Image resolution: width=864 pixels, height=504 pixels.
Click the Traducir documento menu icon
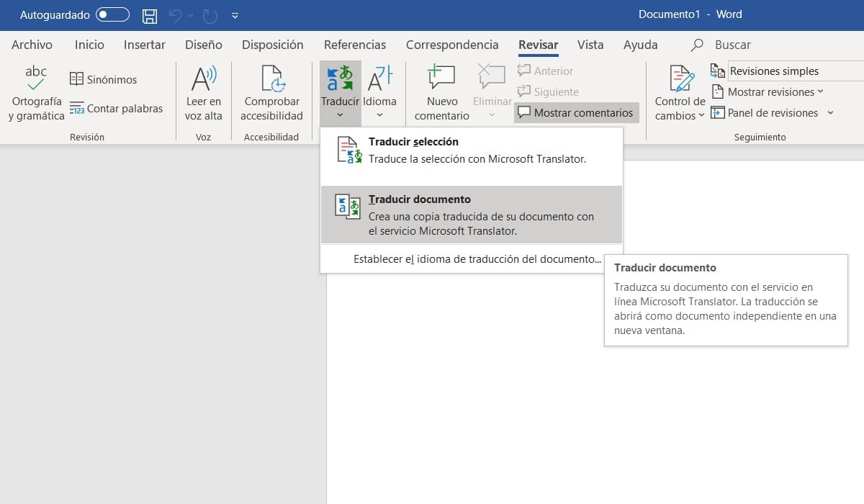click(x=348, y=207)
